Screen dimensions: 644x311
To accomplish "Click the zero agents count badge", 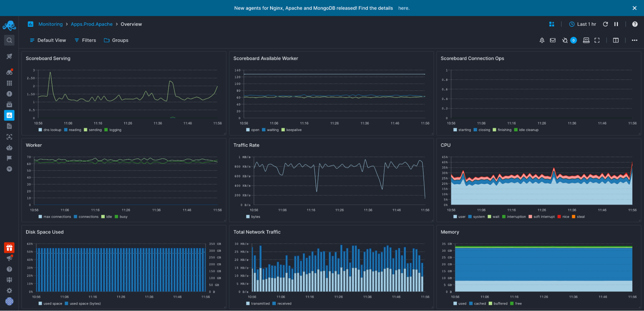I will pos(573,40).
